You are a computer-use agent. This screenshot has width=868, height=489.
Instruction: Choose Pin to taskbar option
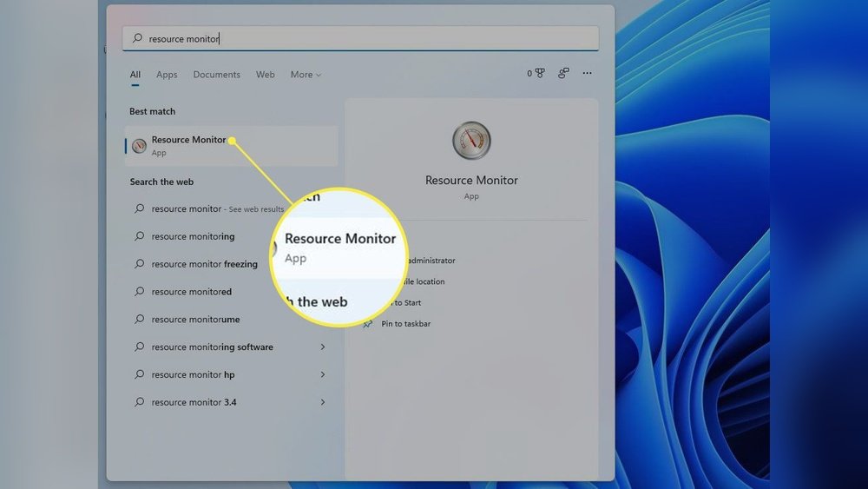pos(406,324)
